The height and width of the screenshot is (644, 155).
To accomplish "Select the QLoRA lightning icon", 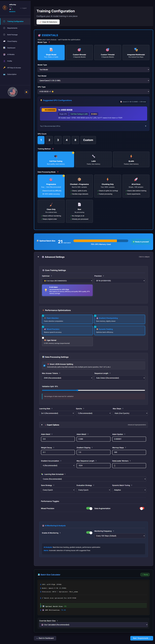I will click(131, 156).
